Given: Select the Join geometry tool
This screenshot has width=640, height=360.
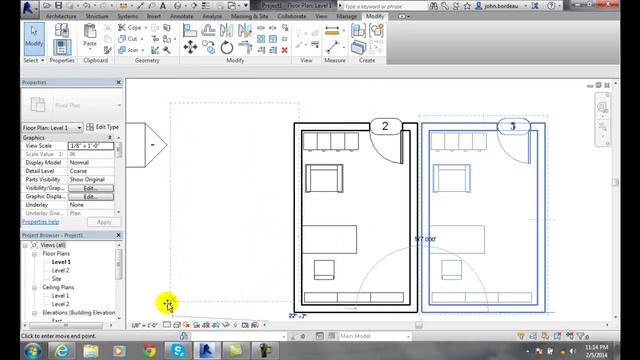Looking at the screenshot, I should (x=129, y=50).
